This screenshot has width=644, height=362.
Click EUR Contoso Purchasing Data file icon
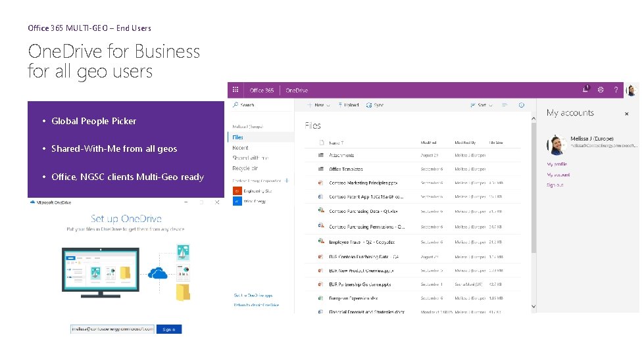pyautogui.click(x=321, y=257)
